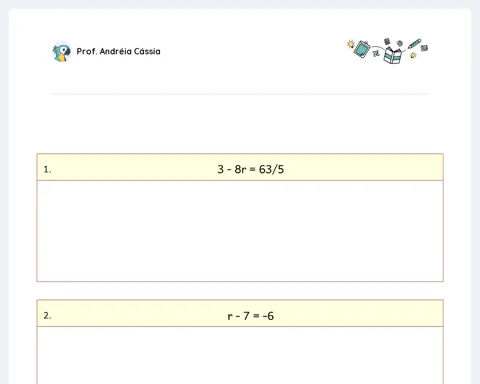Viewport: 480px width, 384px height.
Task: Click inside question 1 answer box
Action: click(240, 231)
